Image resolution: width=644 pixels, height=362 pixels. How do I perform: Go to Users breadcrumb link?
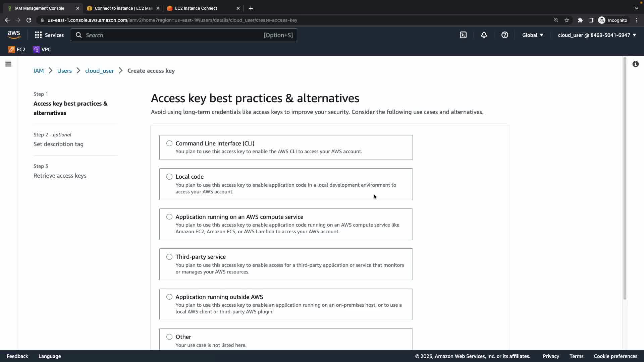point(64,71)
